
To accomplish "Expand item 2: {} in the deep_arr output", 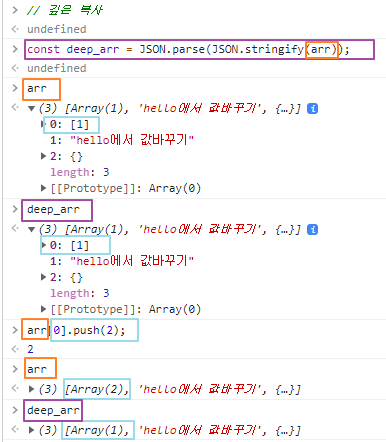I will click(x=43, y=277).
